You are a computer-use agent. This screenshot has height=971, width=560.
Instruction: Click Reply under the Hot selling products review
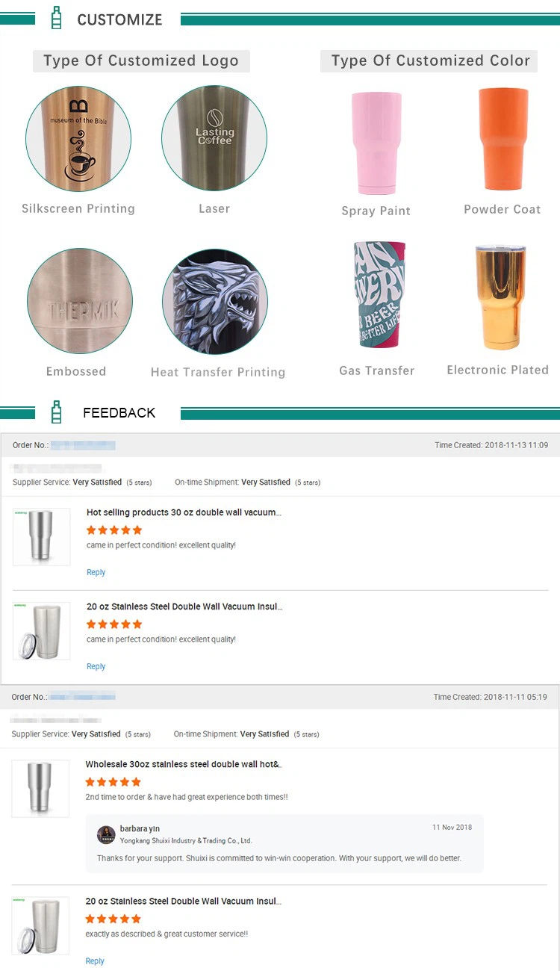click(x=96, y=572)
